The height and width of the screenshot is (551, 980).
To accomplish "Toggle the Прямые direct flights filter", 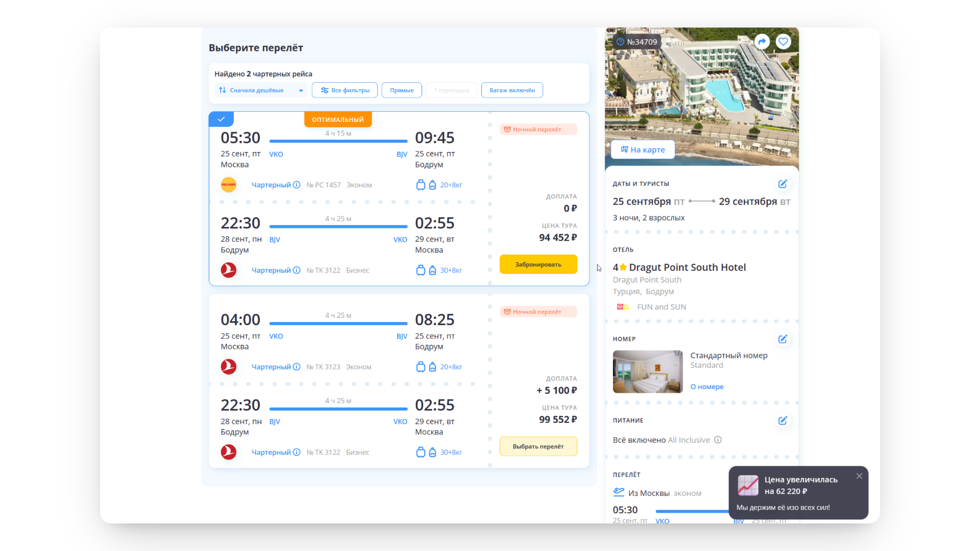I will click(x=402, y=90).
